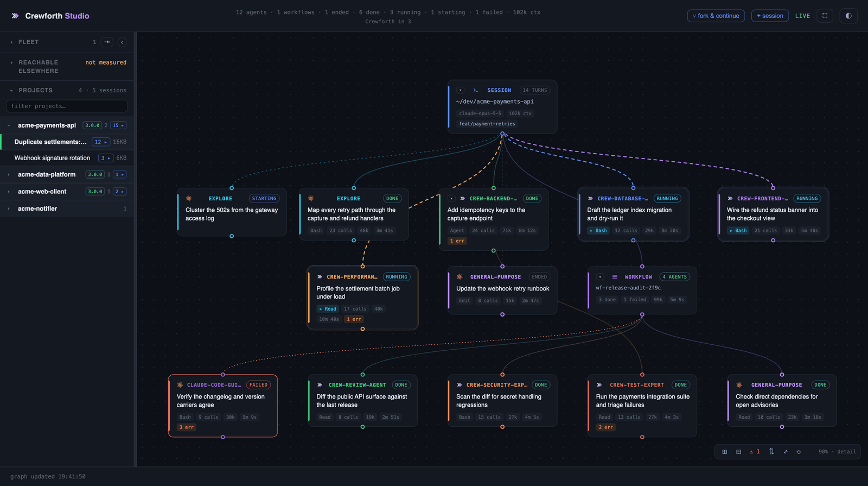The image size is (868, 486).
Task: Click the workflow list icon
Action: coord(615,277)
